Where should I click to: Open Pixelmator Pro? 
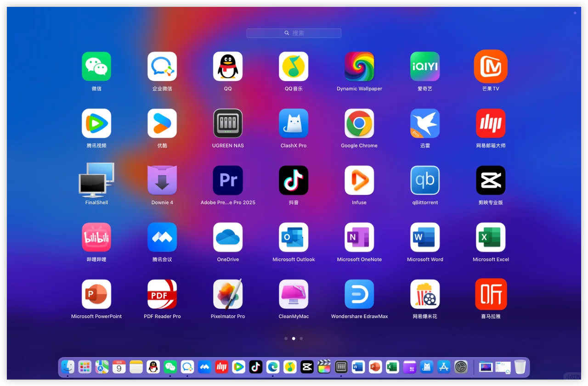[x=228, y=294]
